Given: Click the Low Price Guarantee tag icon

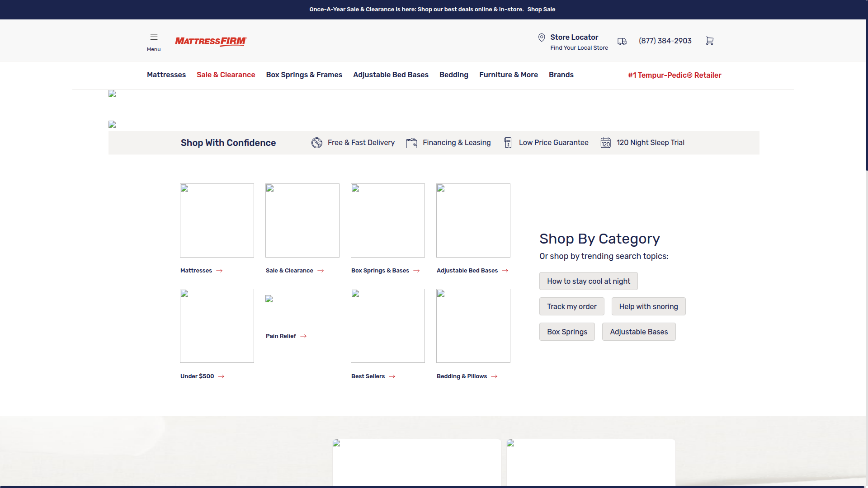Looking at the screenshot, I should click(508, 142).
